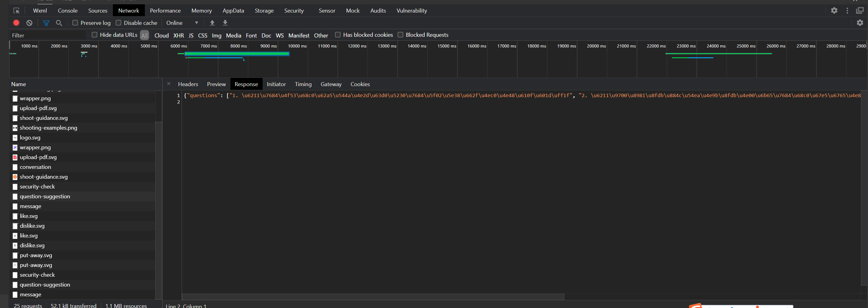Open the Sensor tab
This screenshot has width=868, height=308.
[x=327, y=11]
